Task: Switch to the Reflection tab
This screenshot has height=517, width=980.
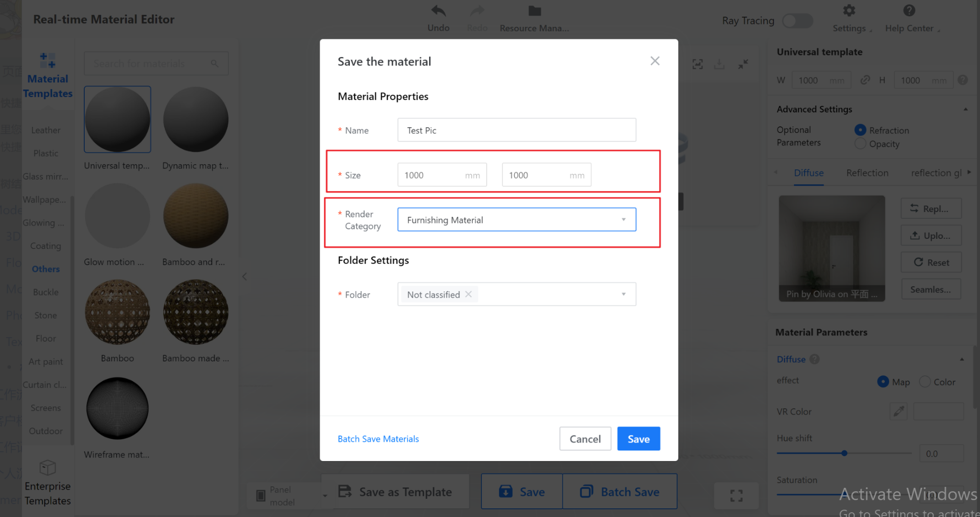Action: point(867,173)
